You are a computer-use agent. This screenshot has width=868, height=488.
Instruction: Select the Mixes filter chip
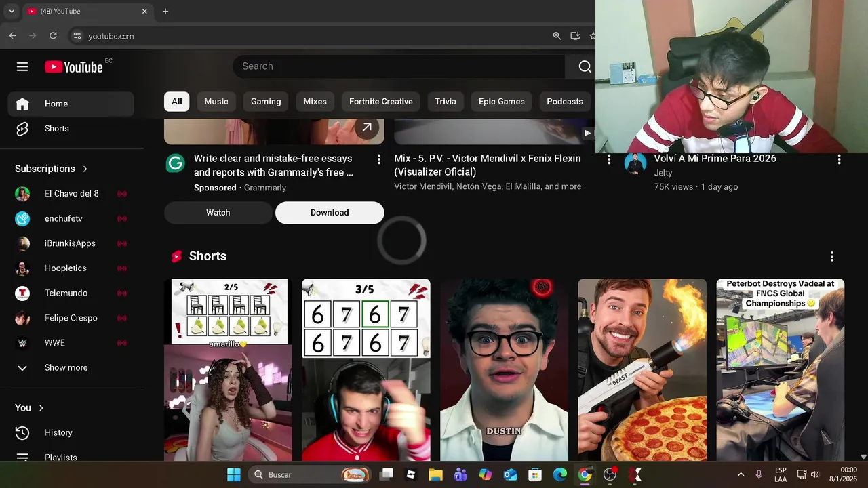pos(315,102)
